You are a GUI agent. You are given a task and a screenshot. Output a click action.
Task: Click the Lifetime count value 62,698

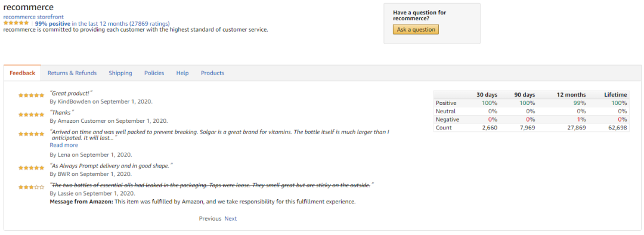pos(617,128)
